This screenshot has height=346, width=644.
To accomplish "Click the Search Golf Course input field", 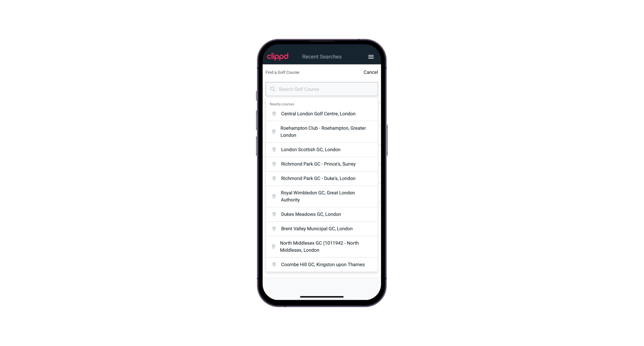I will click(x=322, y=89).
